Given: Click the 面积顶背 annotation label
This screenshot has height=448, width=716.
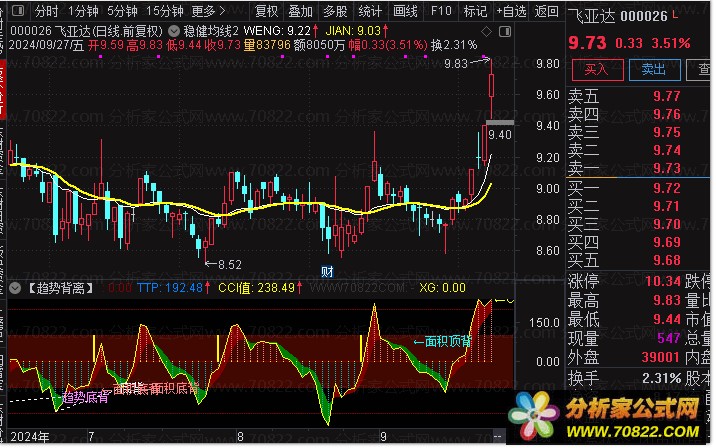Looking at the screenshot, I should coord(442,341).
